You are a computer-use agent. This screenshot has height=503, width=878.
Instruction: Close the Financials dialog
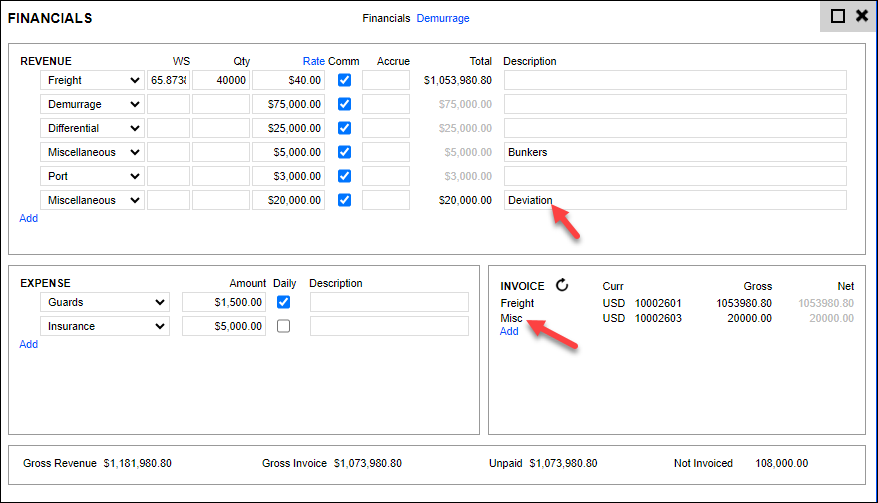click(x=861, y=16)
